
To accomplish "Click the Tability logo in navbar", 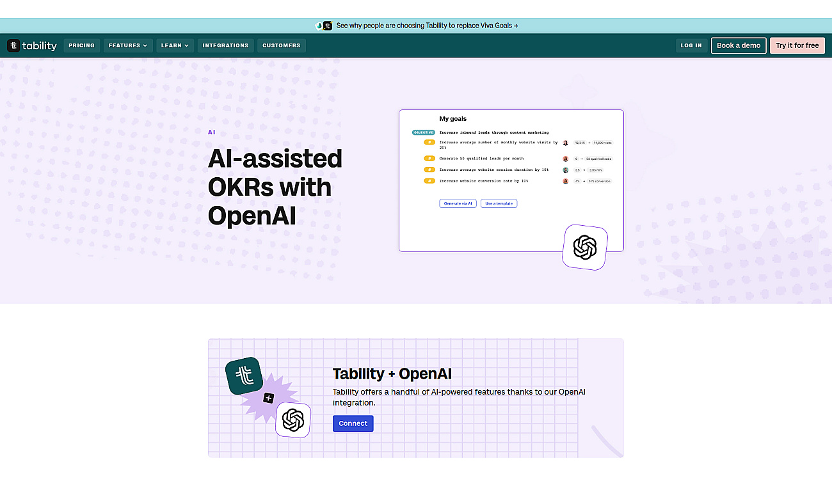I will point(32,45).
